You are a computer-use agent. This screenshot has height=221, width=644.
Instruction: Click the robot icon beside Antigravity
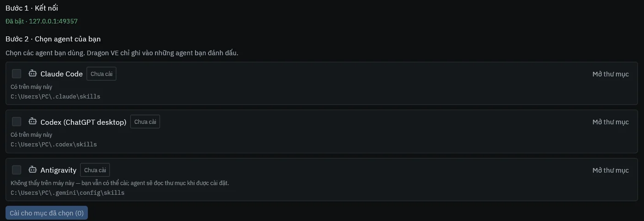click(32, 170)
